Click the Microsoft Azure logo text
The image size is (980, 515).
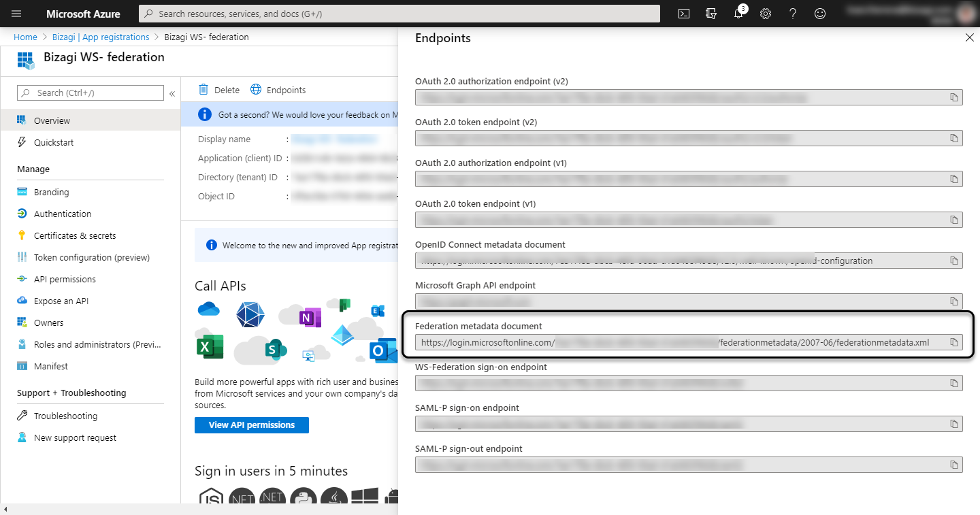pyautogui.click(x=83, y=14)
